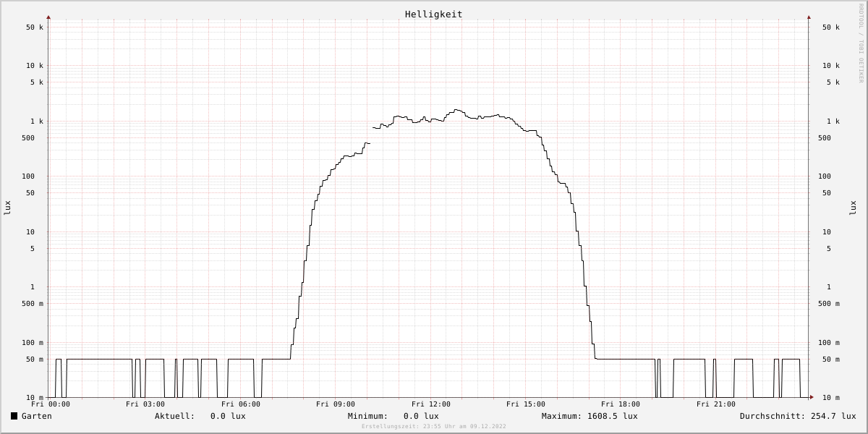
Task: Click the Fri 00:00 time axis label
Action: [51, 404]
